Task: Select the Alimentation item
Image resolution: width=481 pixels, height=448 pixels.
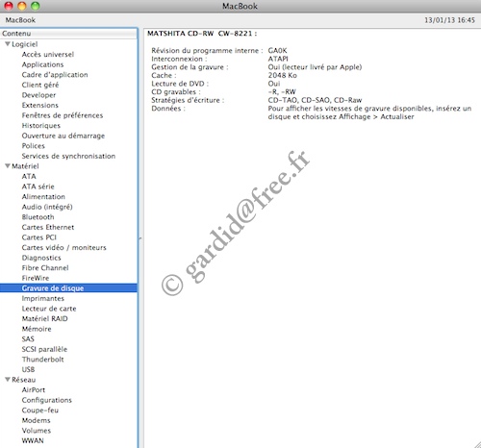Action: click(x=43, y=196)
